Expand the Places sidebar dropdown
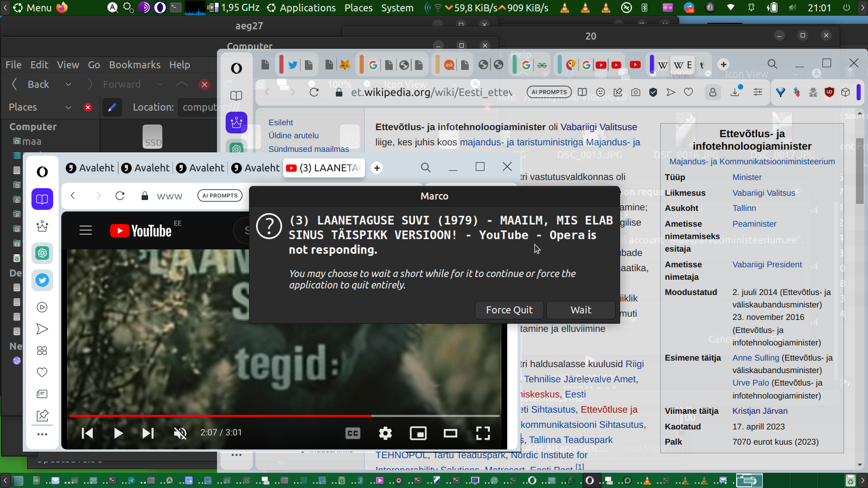Image resolution: width=868 pixels, height=488 pixels. (x=68, y=107)
